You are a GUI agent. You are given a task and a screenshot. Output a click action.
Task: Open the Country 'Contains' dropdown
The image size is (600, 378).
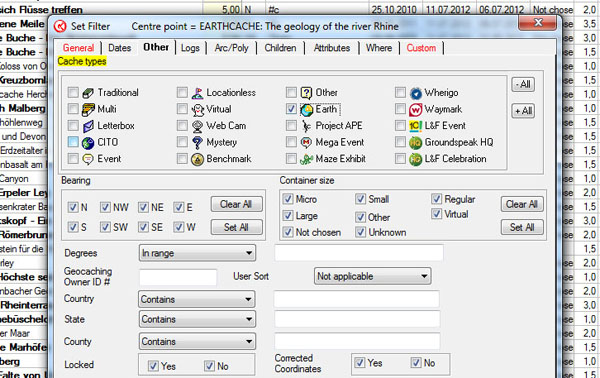[x=197, y=299]
